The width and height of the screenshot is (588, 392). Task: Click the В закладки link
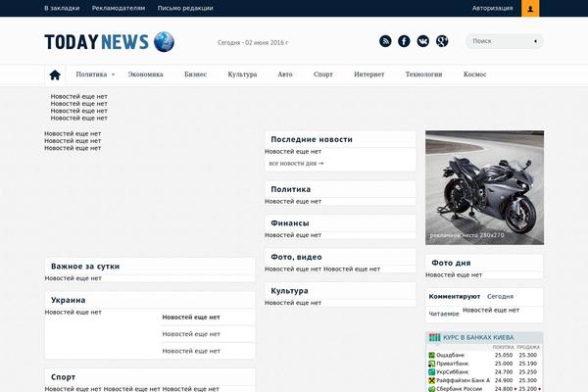tap(62, 8)
